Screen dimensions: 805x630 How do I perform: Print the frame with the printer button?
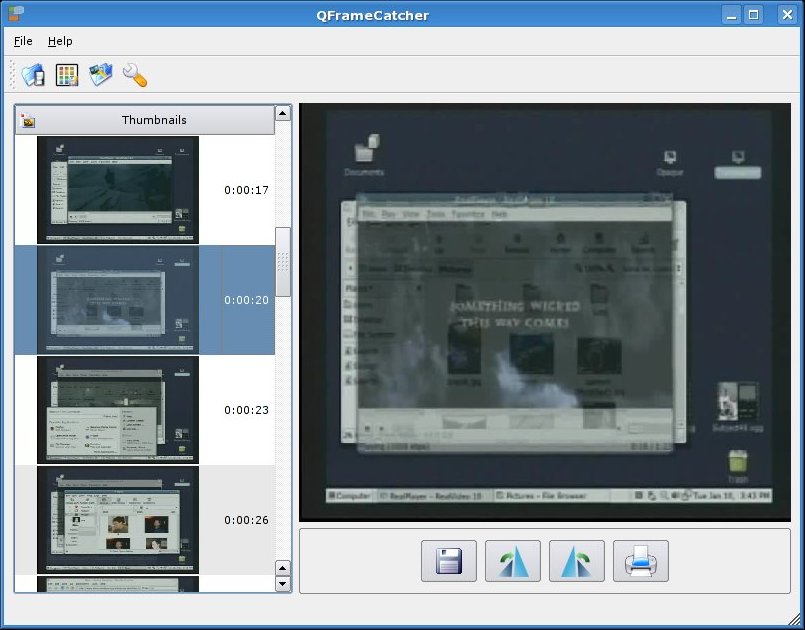pyautogui.click(x=641, y=561)
